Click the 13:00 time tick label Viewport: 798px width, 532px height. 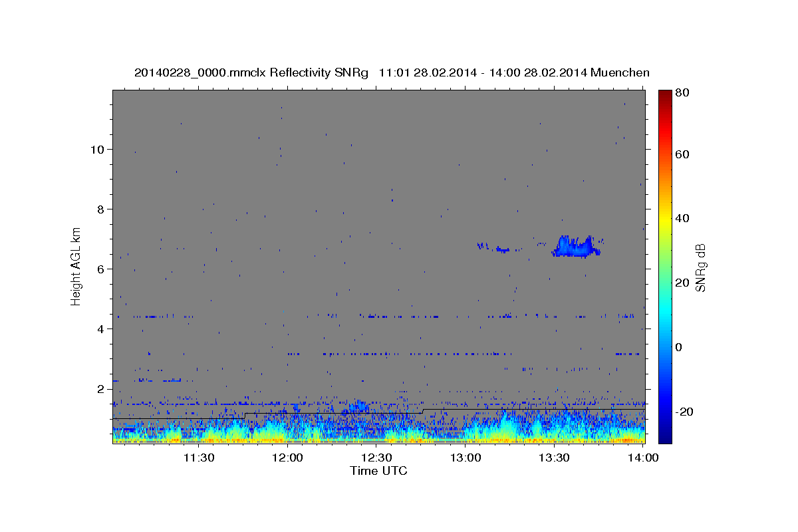coord(465,458)
